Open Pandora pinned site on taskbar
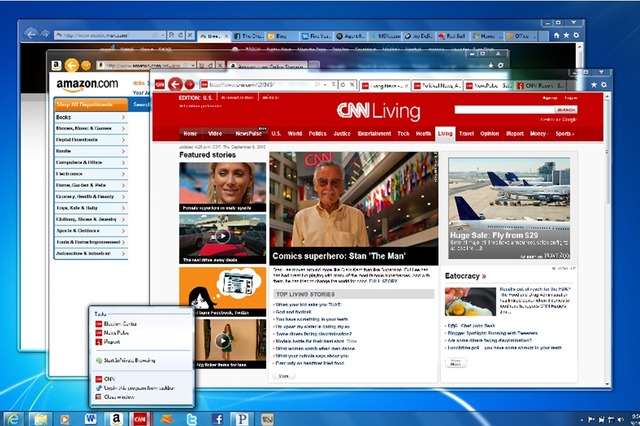The height and width of the screenshot is (426, 640). [x=242, y=419]
